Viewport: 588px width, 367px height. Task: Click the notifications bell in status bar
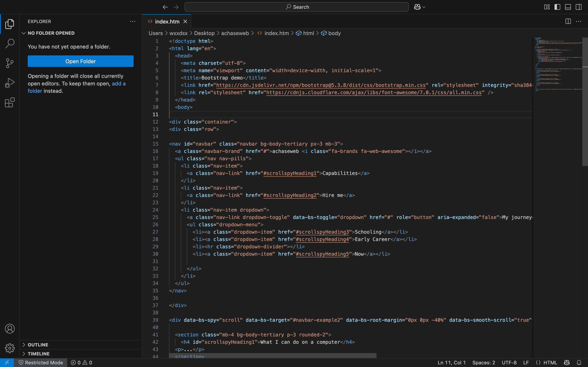pyautogui.click(x=579, y=362)
